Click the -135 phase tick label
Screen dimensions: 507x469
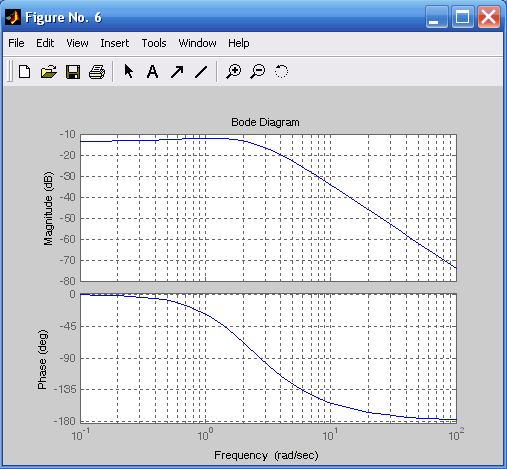click(x=65, y=389)
